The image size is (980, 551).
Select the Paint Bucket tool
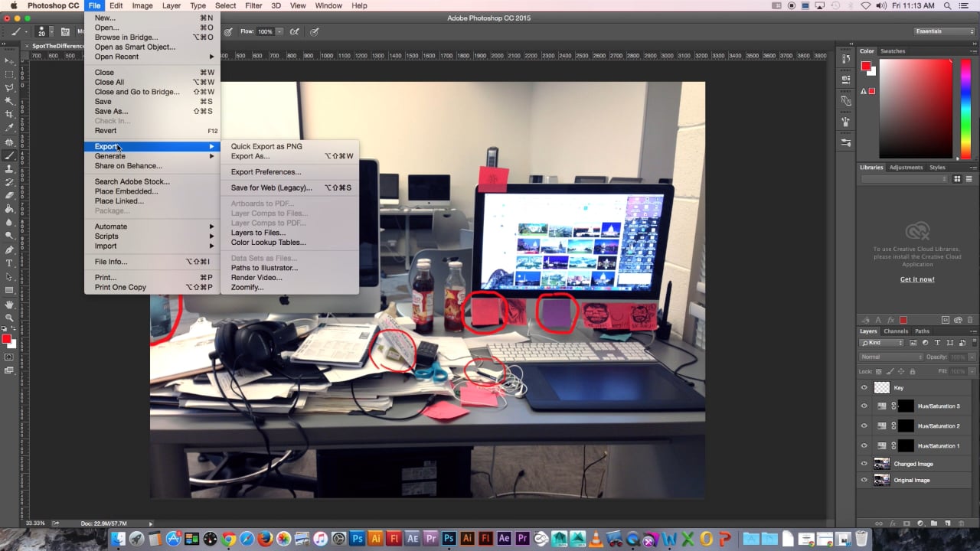[9, 209]
